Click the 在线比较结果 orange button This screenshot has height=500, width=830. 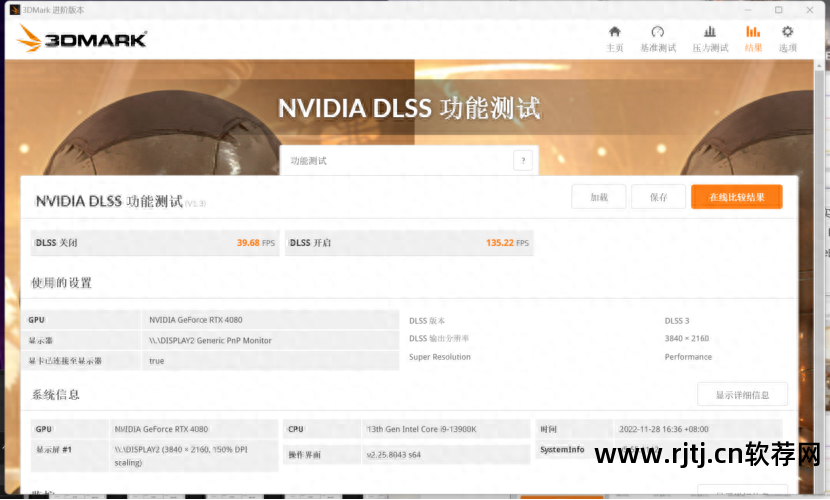[x=736, y=197]
